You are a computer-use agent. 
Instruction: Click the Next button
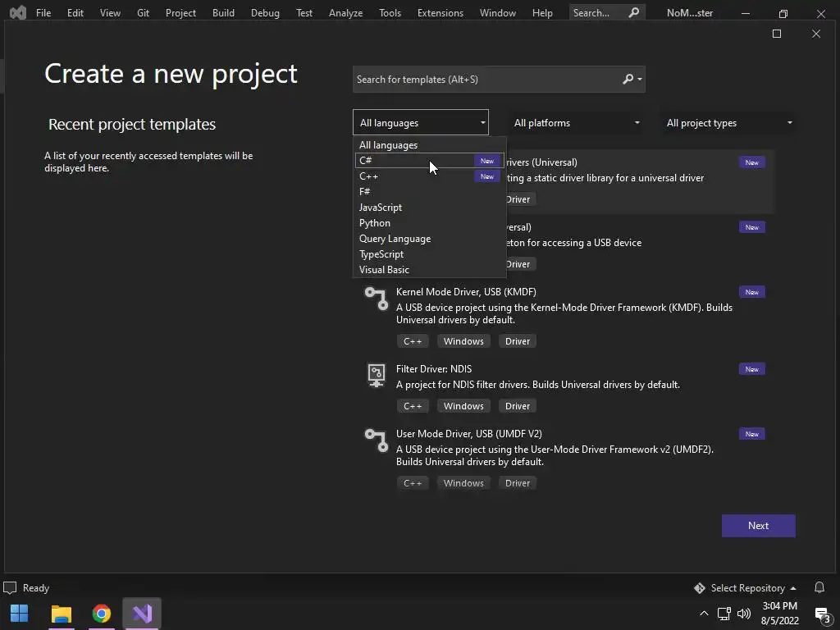tap(758, 526)
